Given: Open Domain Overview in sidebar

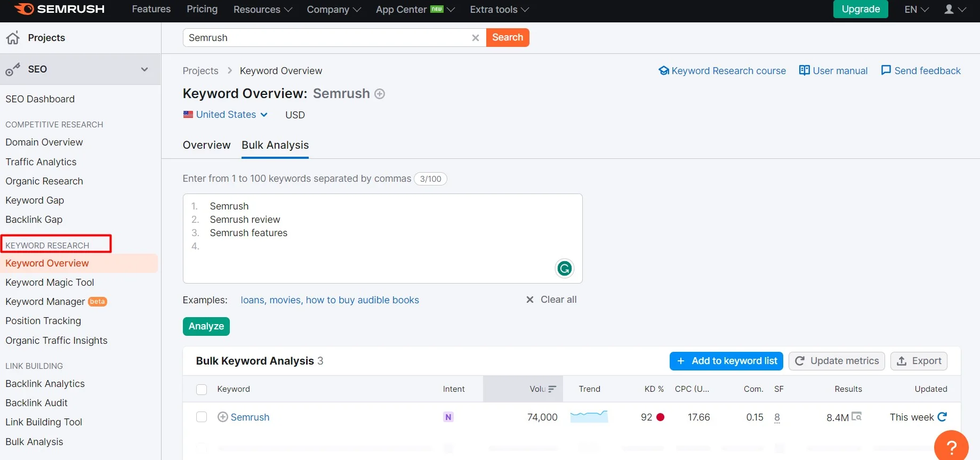Looking at the screenshot, I should click(x=44, y=142).
